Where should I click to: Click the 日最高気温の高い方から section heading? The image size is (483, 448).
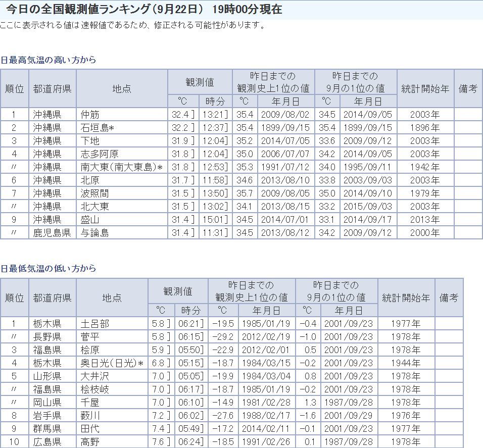48,60
